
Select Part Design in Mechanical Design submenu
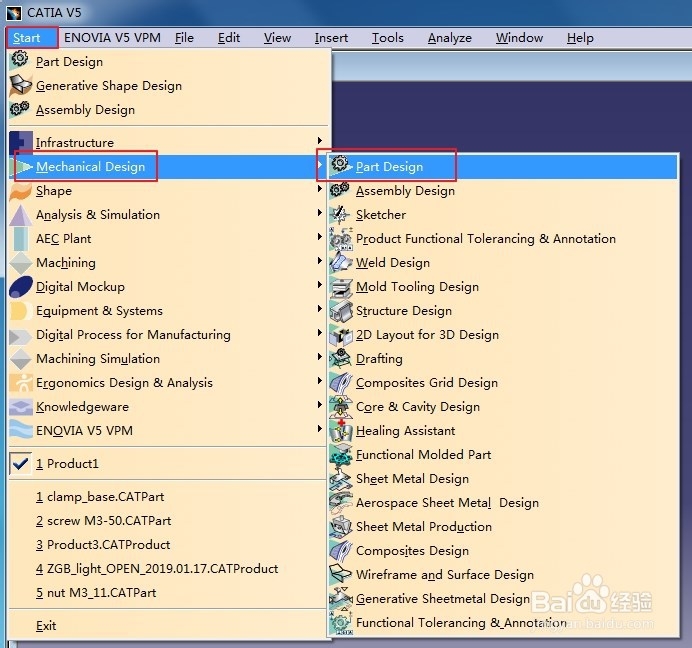(x=502, y=166)
